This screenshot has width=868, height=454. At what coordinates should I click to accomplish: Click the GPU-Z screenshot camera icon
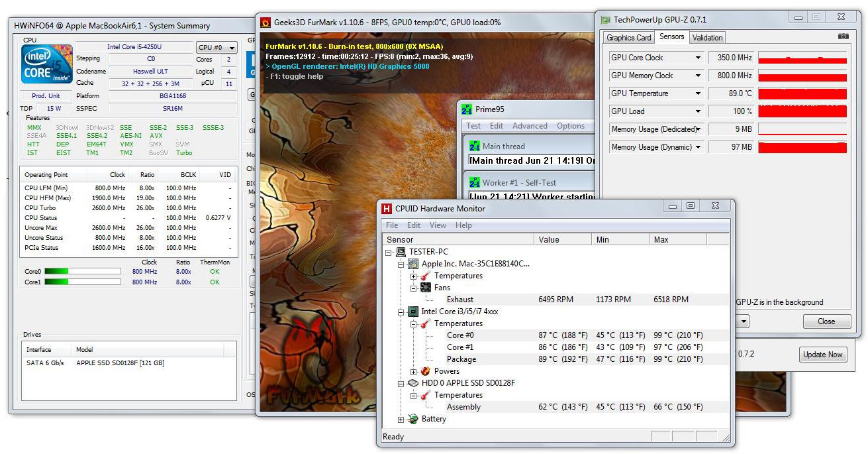(x=843, y=37)
